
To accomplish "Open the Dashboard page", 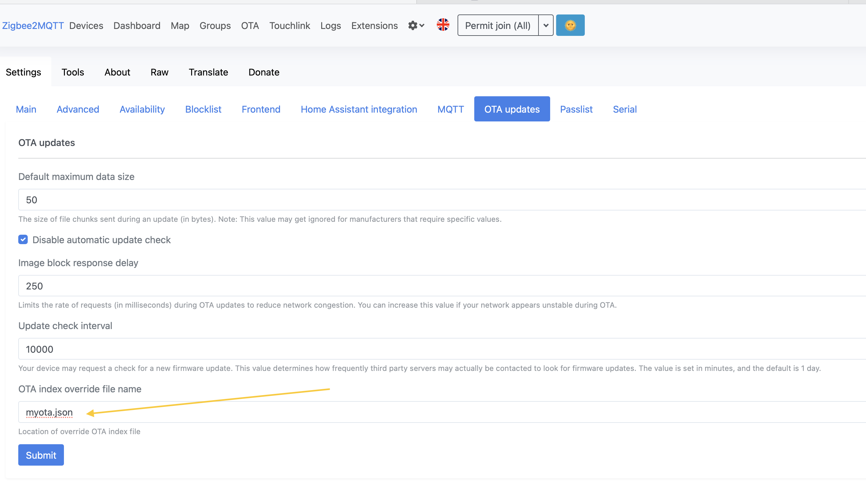I will (x=137, y=25).
